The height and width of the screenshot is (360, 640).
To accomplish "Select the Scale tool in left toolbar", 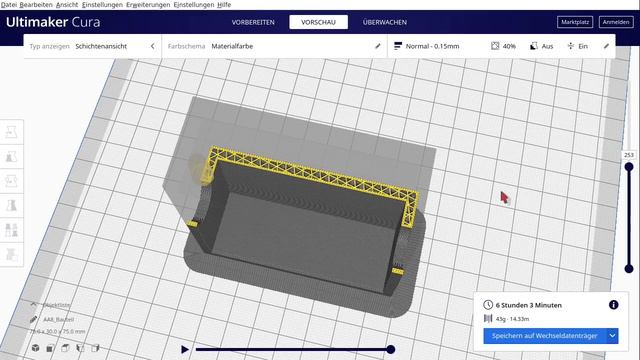I will (11, 156).
